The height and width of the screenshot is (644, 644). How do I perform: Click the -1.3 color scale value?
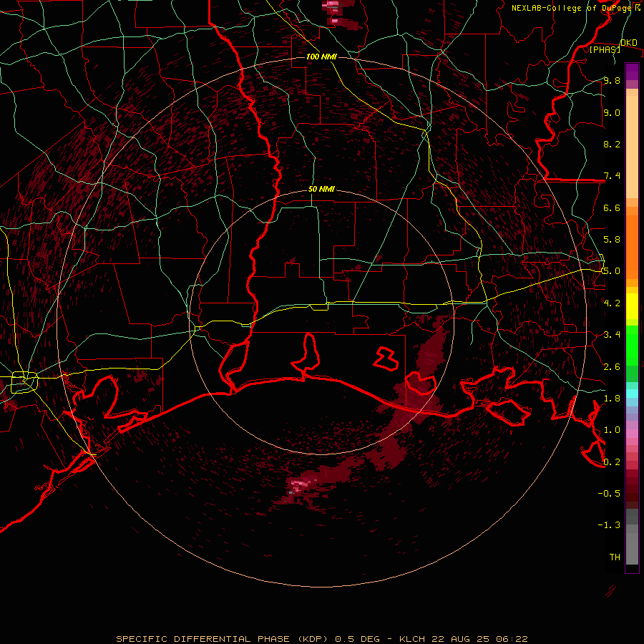pos(609,525)
